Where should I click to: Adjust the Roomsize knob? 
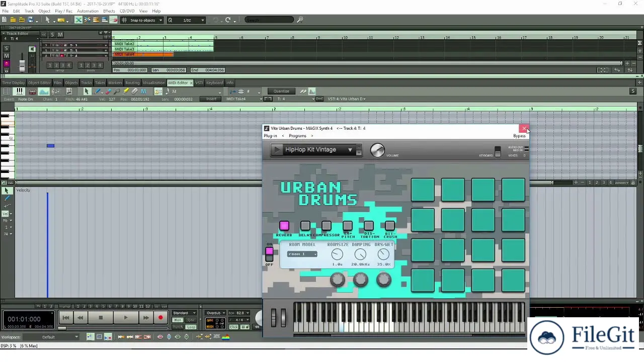(x=337, y=254)
